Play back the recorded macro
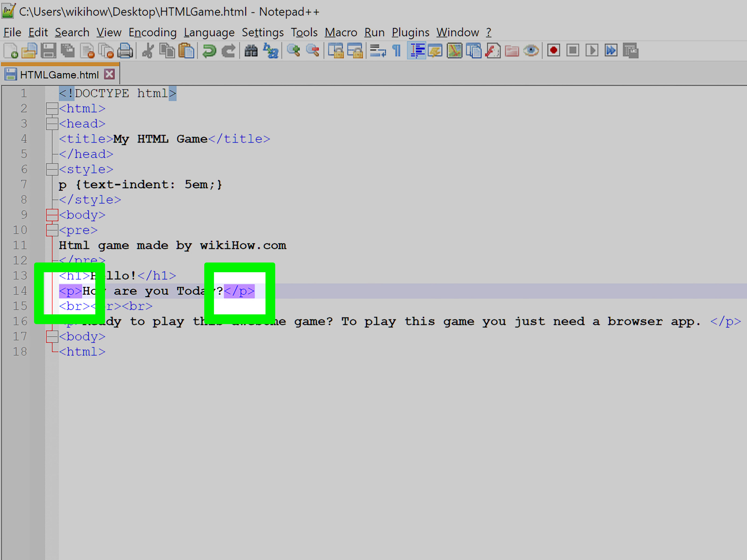 592,51
